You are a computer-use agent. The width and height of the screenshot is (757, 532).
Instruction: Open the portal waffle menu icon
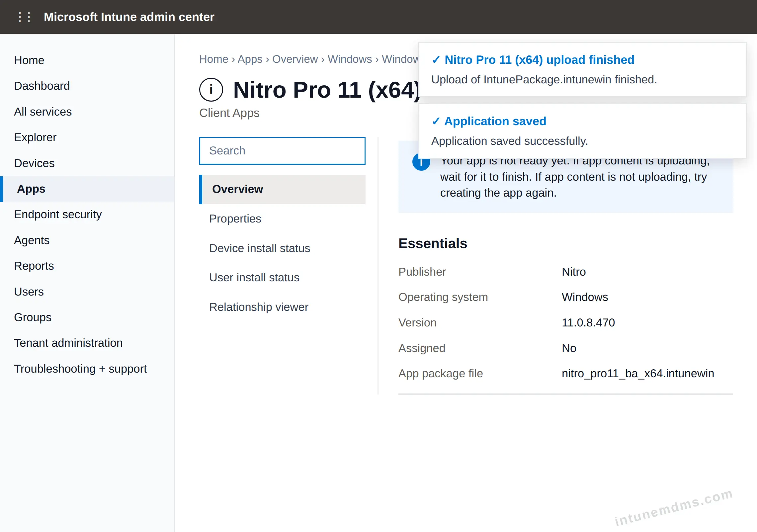(x=24, y=17)
